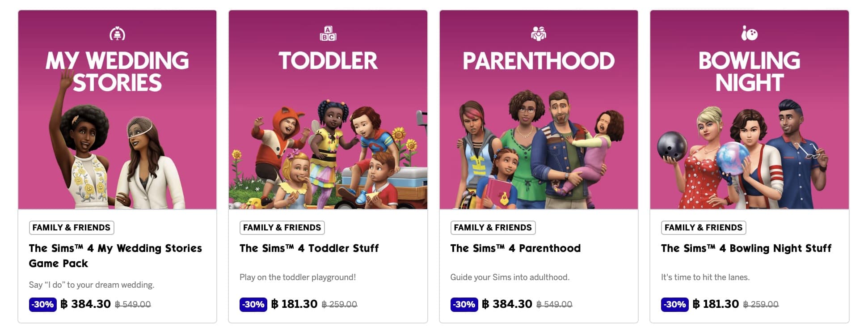Open The Sims 4 Toddler Stuff title link

[309, 248]
